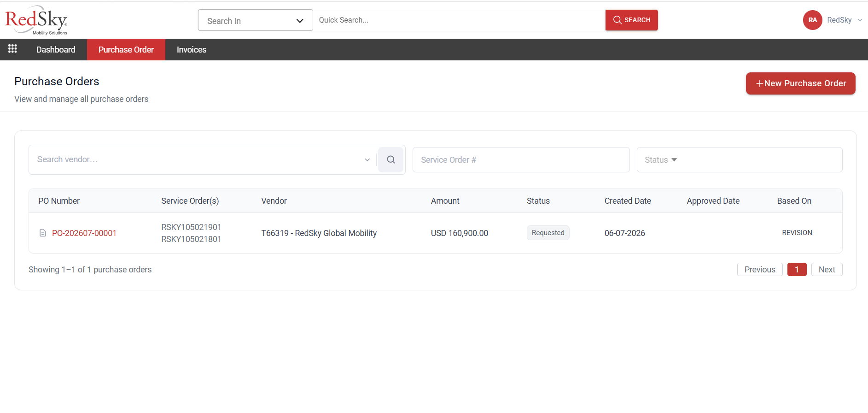Viewport: 868px width, 413px height.
Task: Click vendor T66319 - RedSky Global Mobility
Action: (319, 233)
